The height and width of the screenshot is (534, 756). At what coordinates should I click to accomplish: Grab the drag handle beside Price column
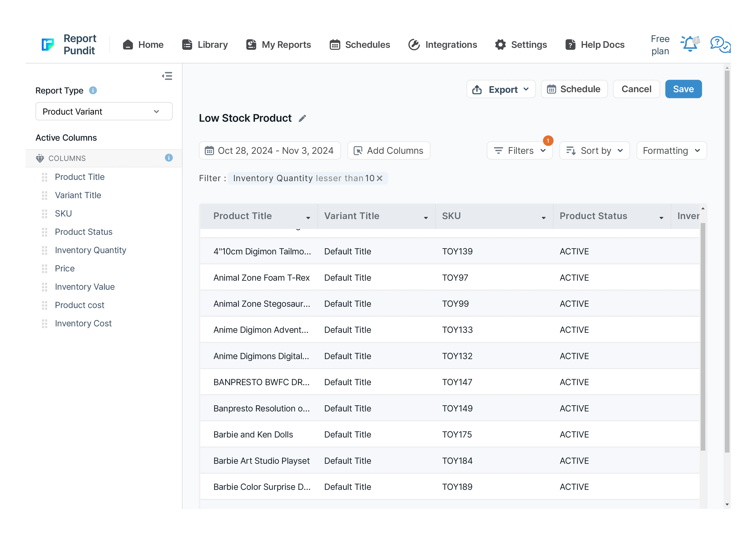point(44,268)
